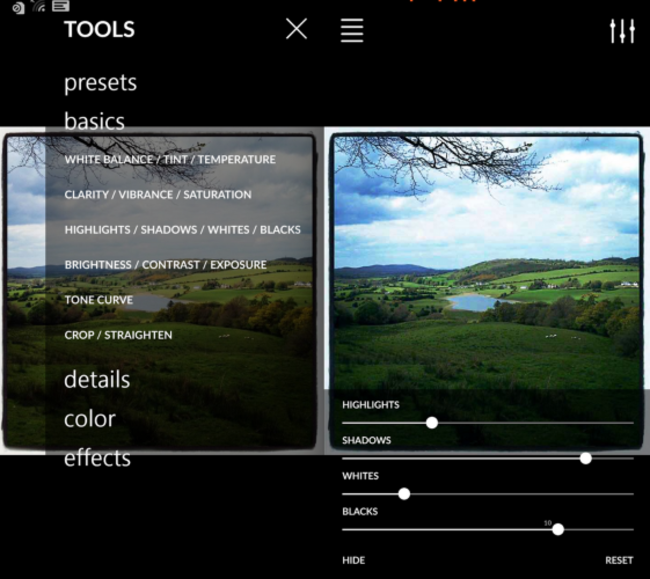Click the Highlights slider handle
This screenshot has height=579, width=650.
point(432,423)
